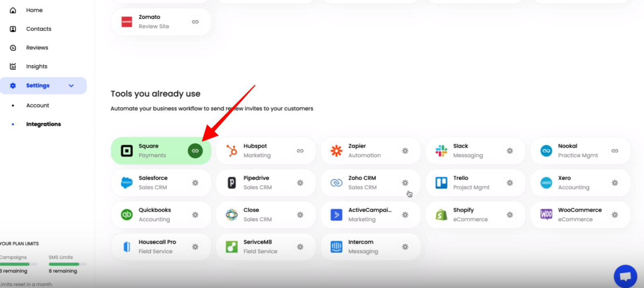This screenshot has height=288, width=644.
Task: Click the Trello logo
Action: [x=442, y=183]
